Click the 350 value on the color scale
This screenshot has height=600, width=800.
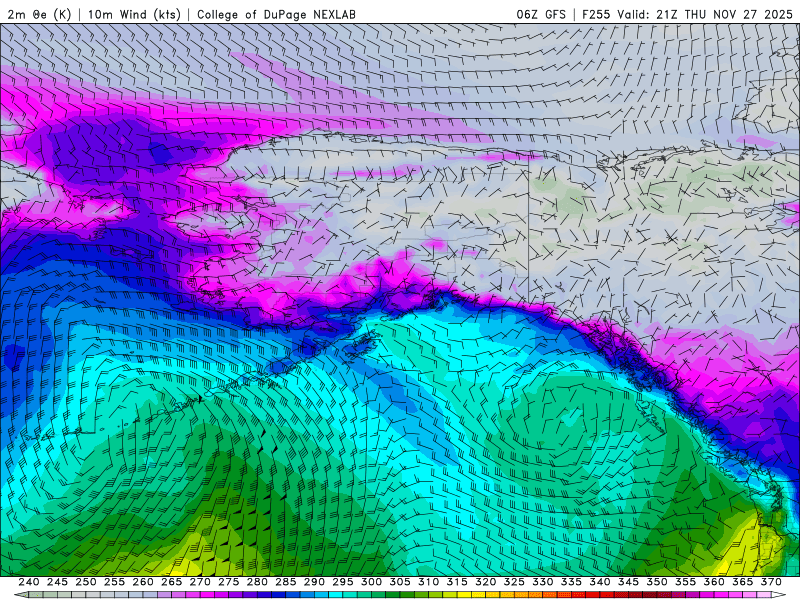click(657, 582)
